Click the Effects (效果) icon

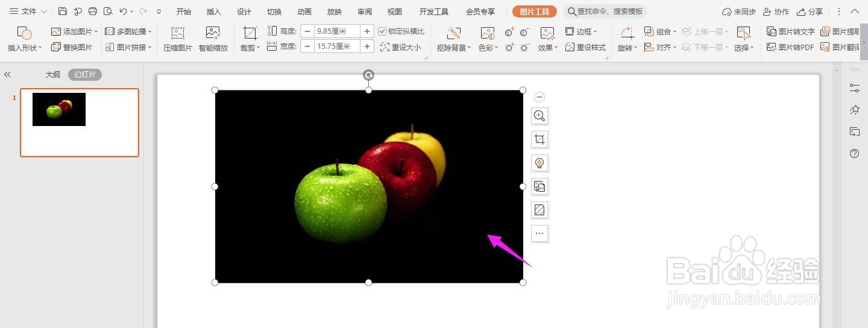coord(547,33)
